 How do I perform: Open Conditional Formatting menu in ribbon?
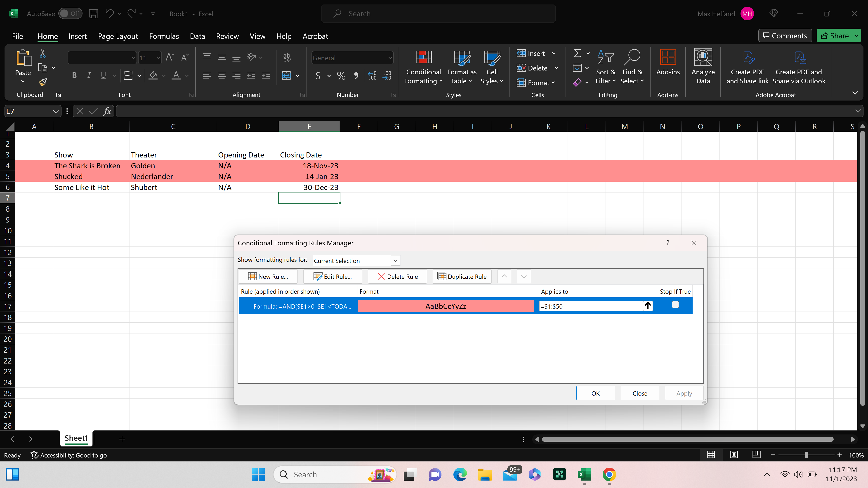[x=423, y=67]
